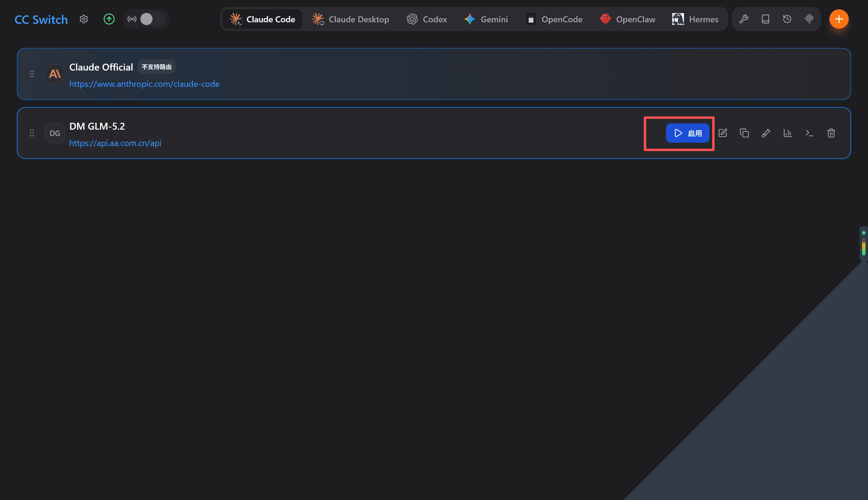The width and height of the screenshot is (868, 500).
Task: Open the OpenClaw tab
Action: coord(627,19)
